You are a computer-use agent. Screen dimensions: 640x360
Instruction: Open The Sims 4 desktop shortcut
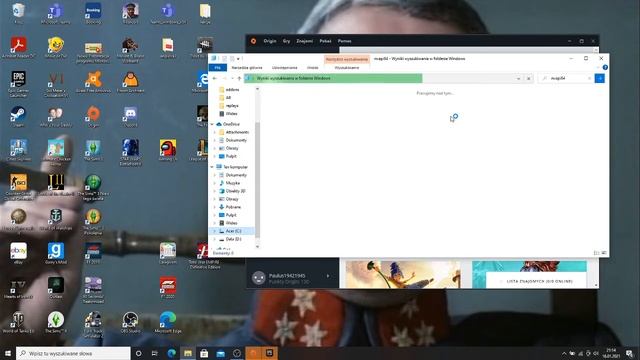click(56, 322)
